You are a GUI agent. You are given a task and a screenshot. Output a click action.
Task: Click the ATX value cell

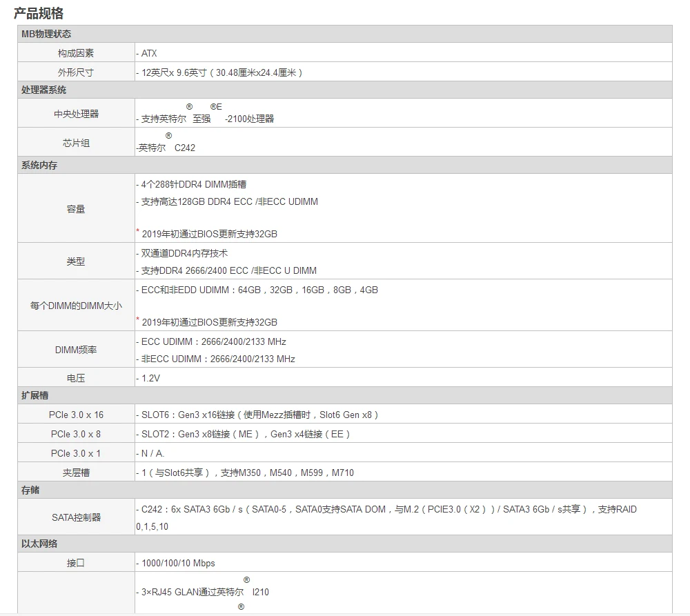point(403,53)
